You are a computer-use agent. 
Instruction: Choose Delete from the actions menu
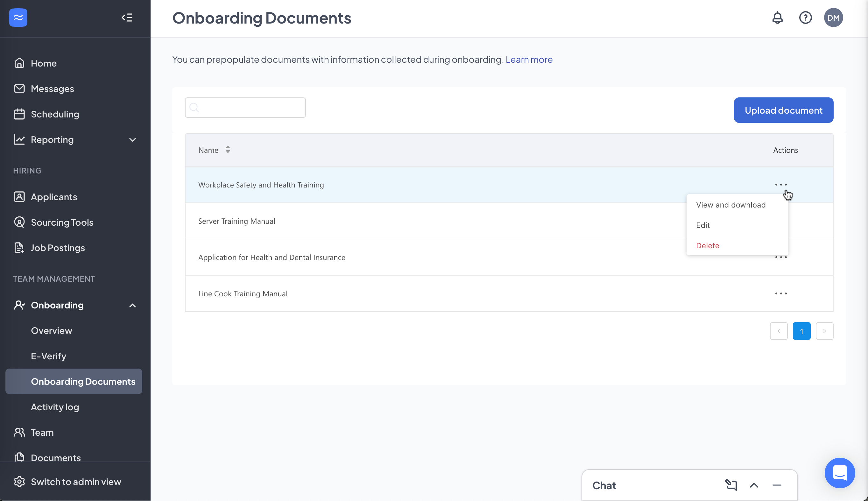click(707, 245)
